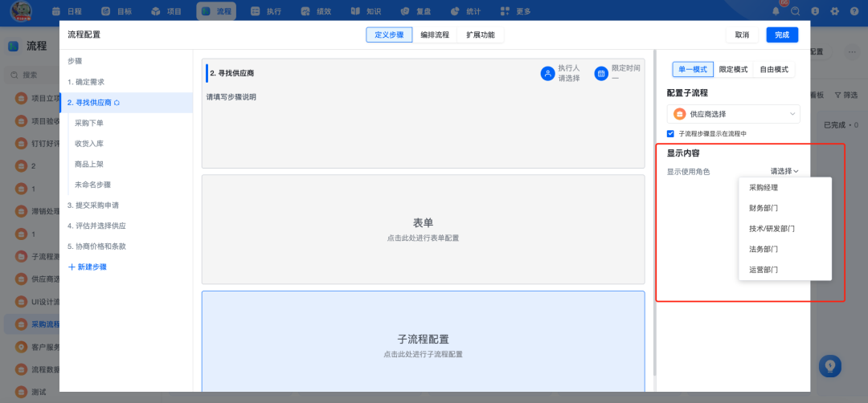This screenshot has width=868, height=403.
Task: Click the 搜索 field in the sidebar
Action: click(33, 75)
